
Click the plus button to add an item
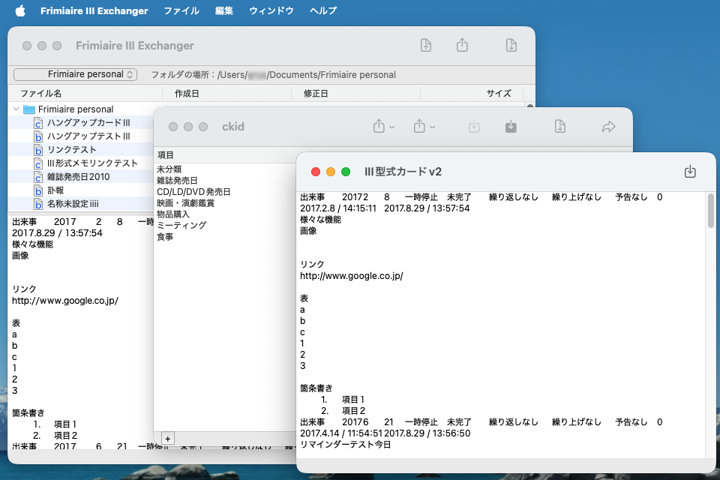click(x=167, y=438)
